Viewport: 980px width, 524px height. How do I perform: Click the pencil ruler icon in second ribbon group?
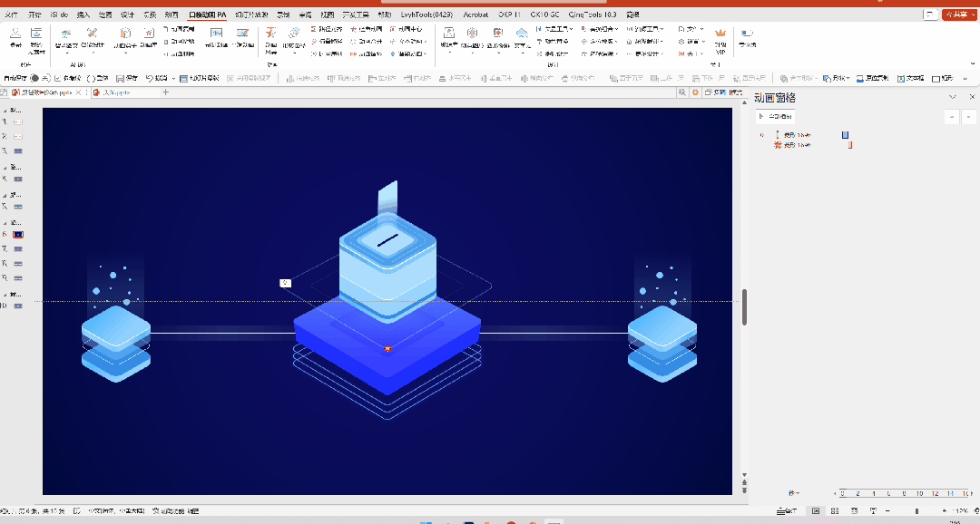92,34
